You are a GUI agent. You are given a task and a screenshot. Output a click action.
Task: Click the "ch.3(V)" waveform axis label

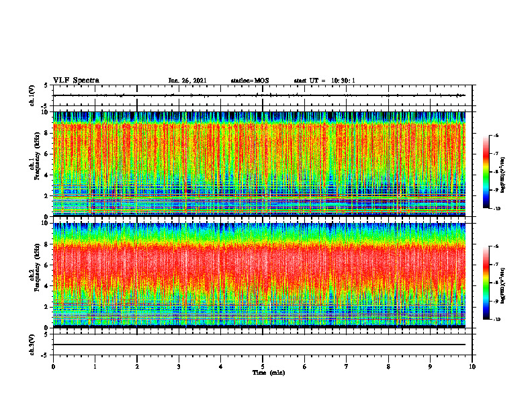(32, 345)
